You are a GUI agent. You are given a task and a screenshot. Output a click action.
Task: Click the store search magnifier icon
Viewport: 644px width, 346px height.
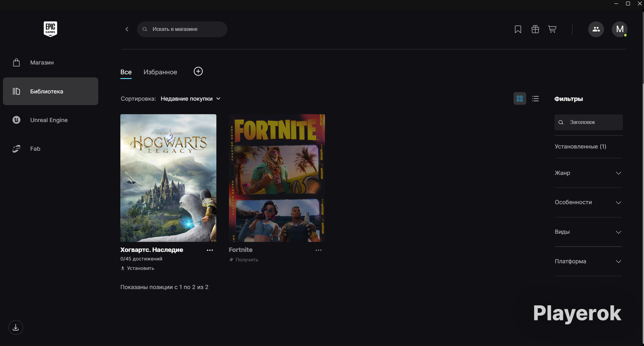click(x=145, y=29)
